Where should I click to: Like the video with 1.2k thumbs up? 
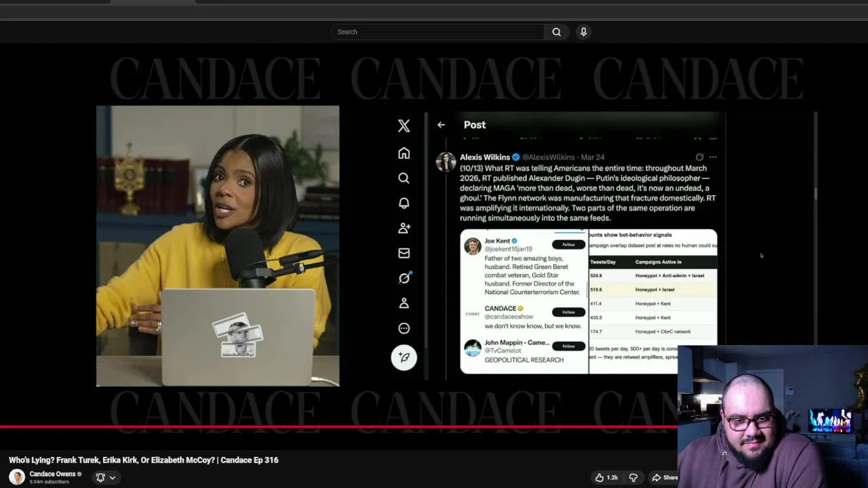pos(606,477)
